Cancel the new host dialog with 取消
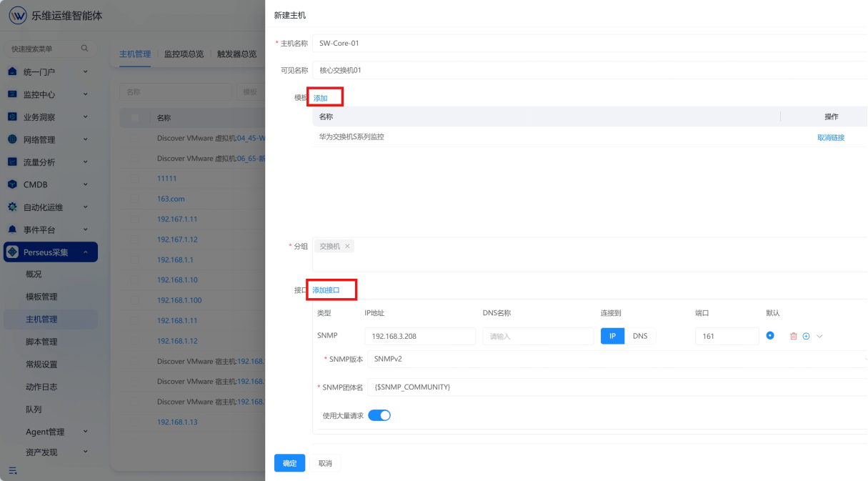The image size is (868, 481). click(325, 463)
